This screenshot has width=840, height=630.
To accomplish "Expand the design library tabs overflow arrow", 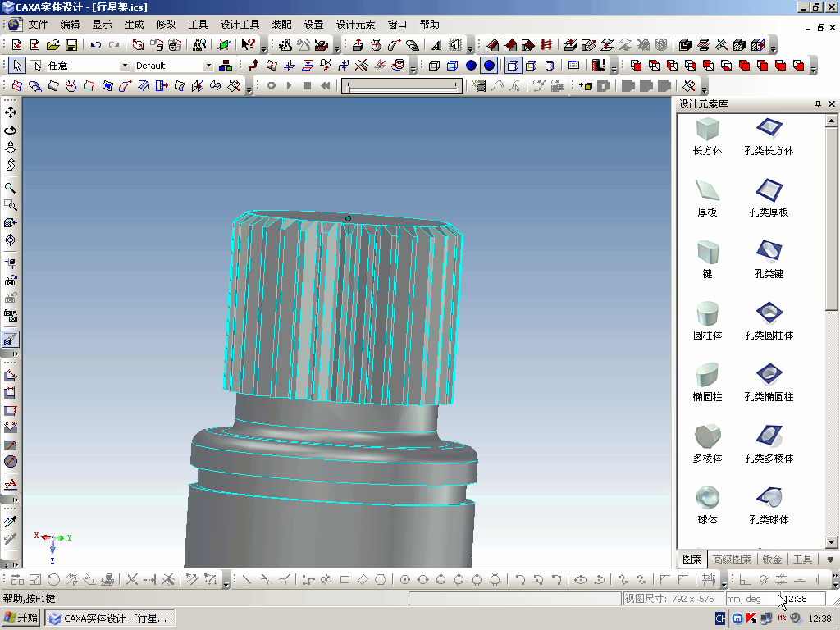I will [830, 559].
